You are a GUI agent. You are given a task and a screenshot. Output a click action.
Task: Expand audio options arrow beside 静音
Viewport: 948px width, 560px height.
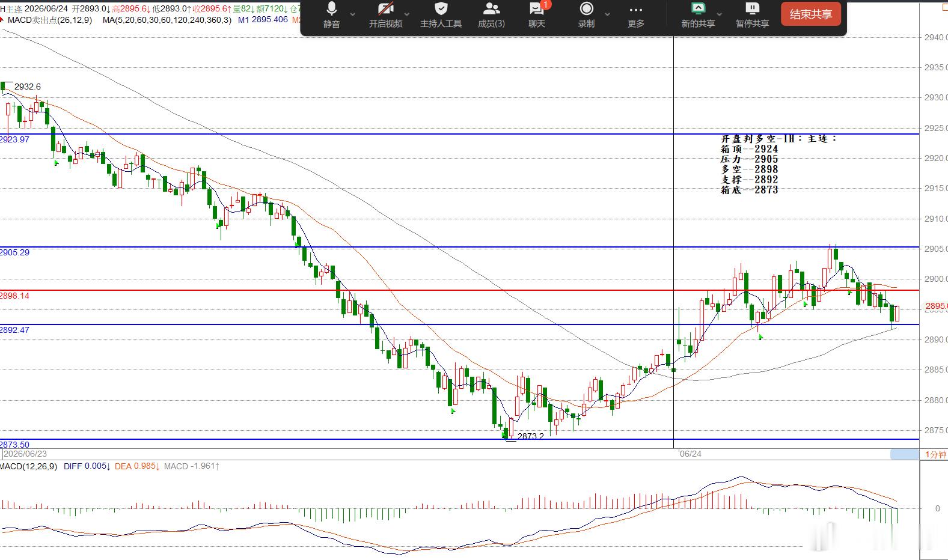coord(353,14)
